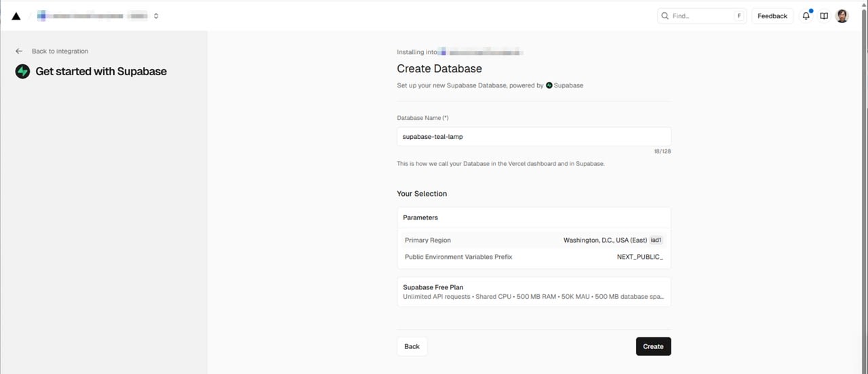Screen dimensions: 868x374
Task: Click the Supabase bolt logo in sidebar
Action: 22,71
